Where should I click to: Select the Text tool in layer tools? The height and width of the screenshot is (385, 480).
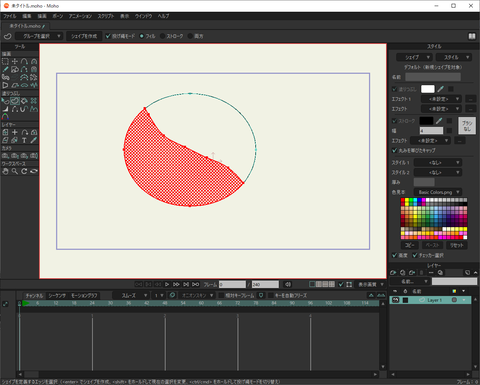[24, 140]
